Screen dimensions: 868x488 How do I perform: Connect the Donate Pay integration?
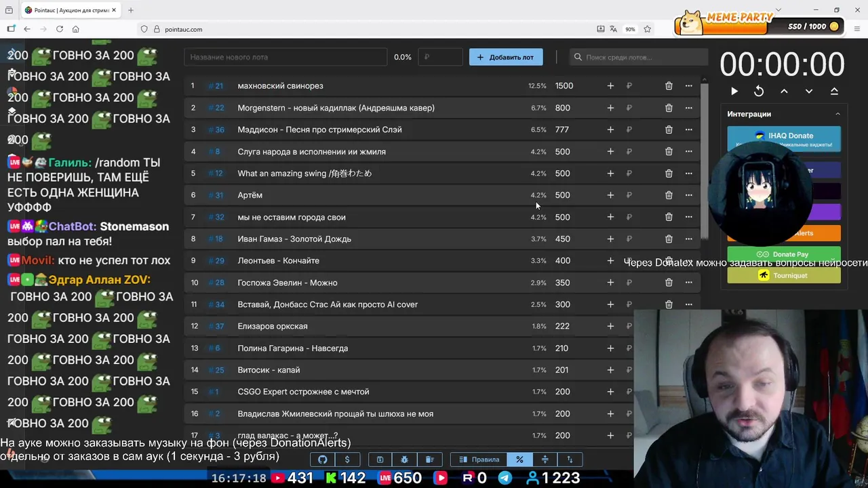[x=784, y=254]
